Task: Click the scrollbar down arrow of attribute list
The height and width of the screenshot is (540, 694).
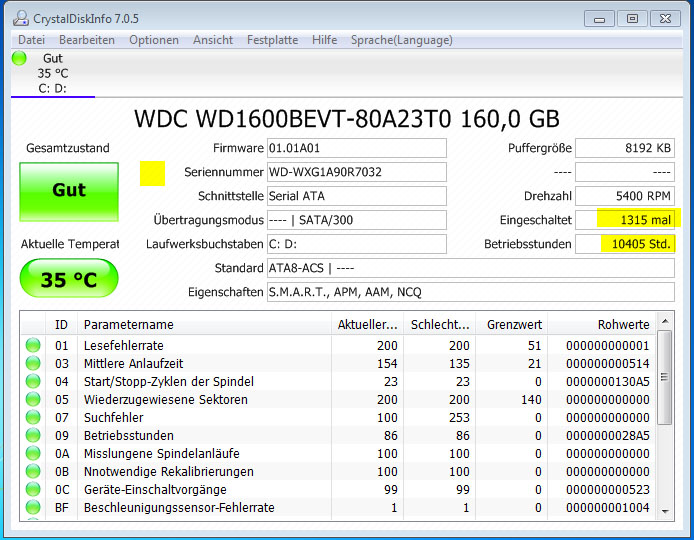Action: coord(664,511)
